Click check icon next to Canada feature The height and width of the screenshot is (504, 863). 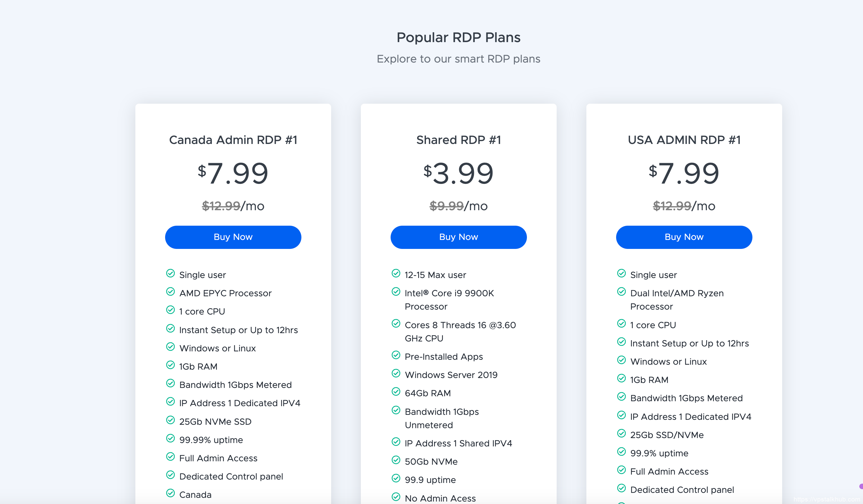[x=170, y=493]
